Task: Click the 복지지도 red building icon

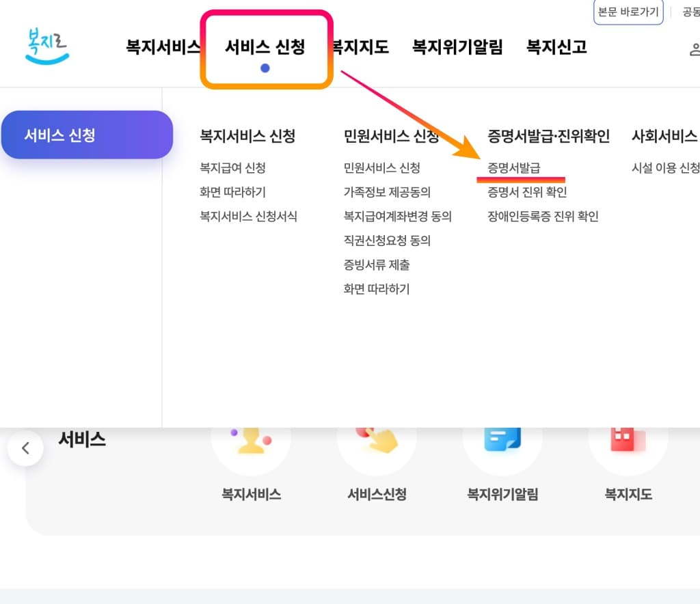Action: [x=628, y=440]
